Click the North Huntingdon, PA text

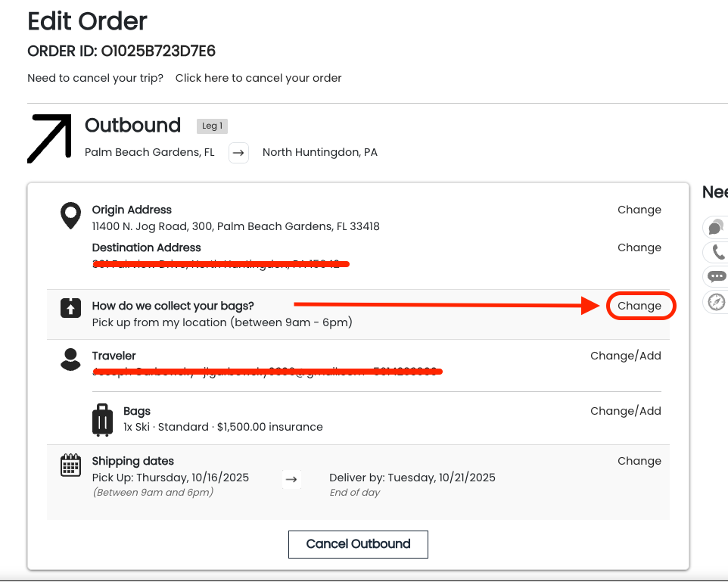[320, 152]
